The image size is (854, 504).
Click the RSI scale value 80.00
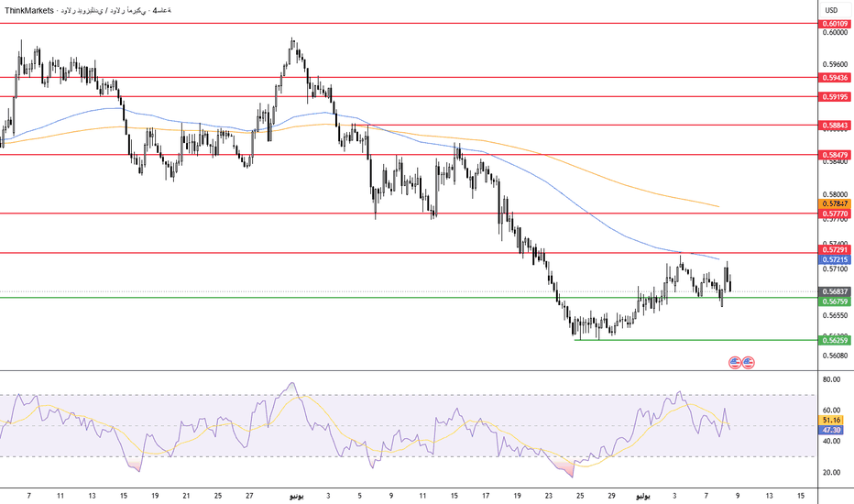[831, 379]
